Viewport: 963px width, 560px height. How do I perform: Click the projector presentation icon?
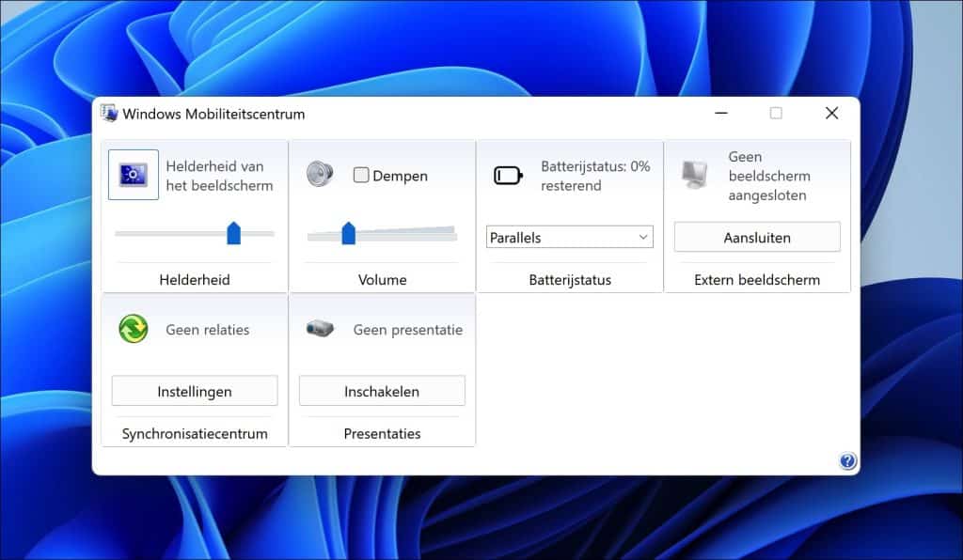click(x=320, y=328)
